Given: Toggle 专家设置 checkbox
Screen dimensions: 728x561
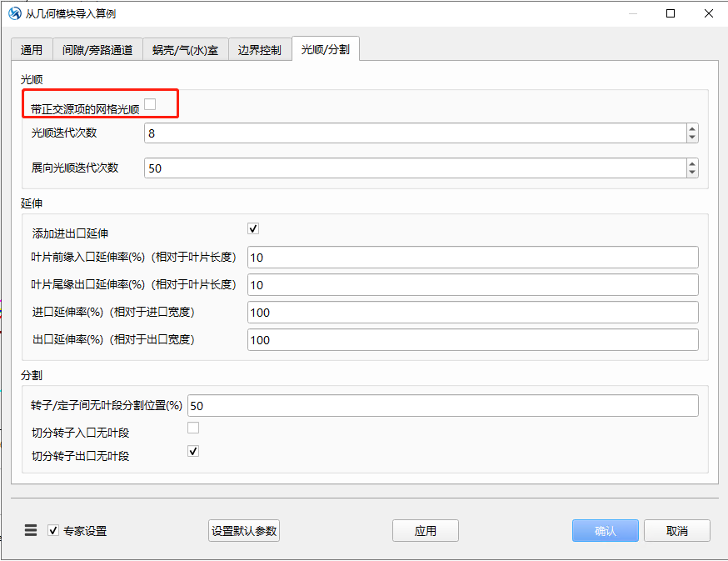Looking at the screenshot, I should 53,530.
